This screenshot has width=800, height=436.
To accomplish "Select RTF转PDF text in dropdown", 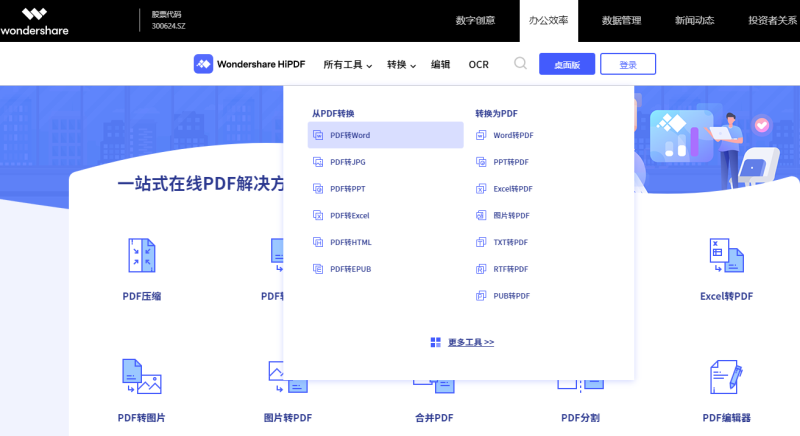I will [x=511, y=269].
